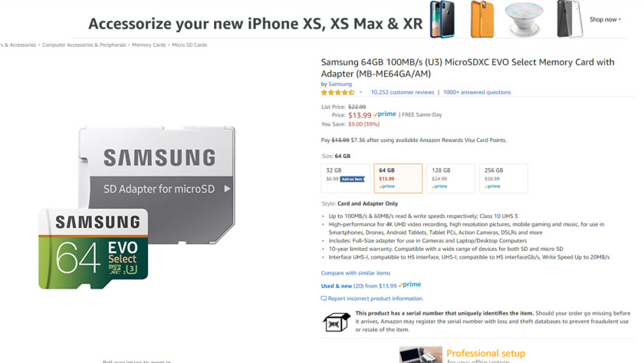This screenshot has width=644, height=363.
Task: Click the orange iPhone case image
Action: point(482,19)
